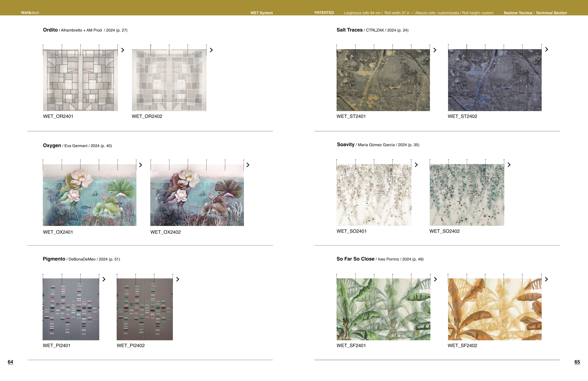Click the arrow next to WET_OR2401 swatch
This screenshot has width=588, height=381.
[123, 50]
